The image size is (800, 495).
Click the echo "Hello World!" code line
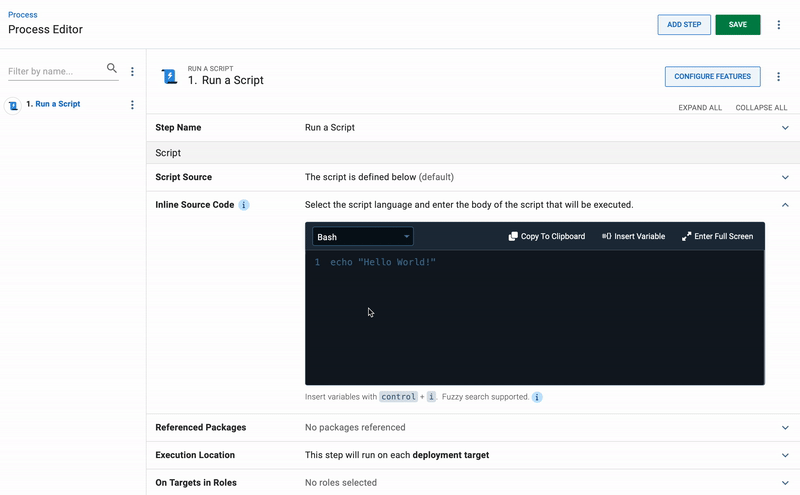(383, 262)
